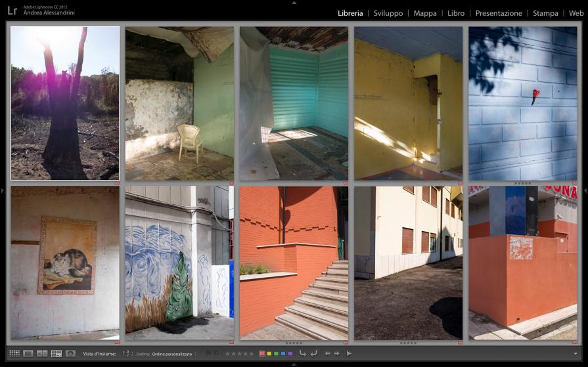Viewport: 588px width, 367px height.
Task: Switch to Grid view in the toolbar
Action: point(14,353)
